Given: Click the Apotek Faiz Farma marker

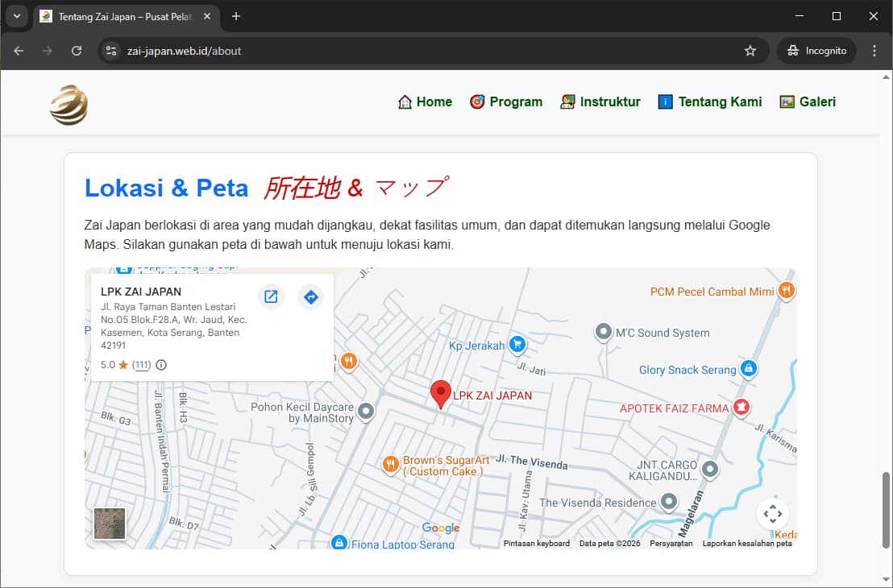Looking at the screenshot, I should [740, 408].
